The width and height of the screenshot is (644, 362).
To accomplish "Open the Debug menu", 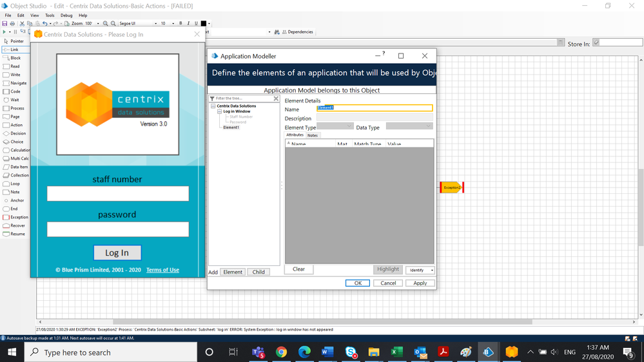I will (x=66, y=15).
